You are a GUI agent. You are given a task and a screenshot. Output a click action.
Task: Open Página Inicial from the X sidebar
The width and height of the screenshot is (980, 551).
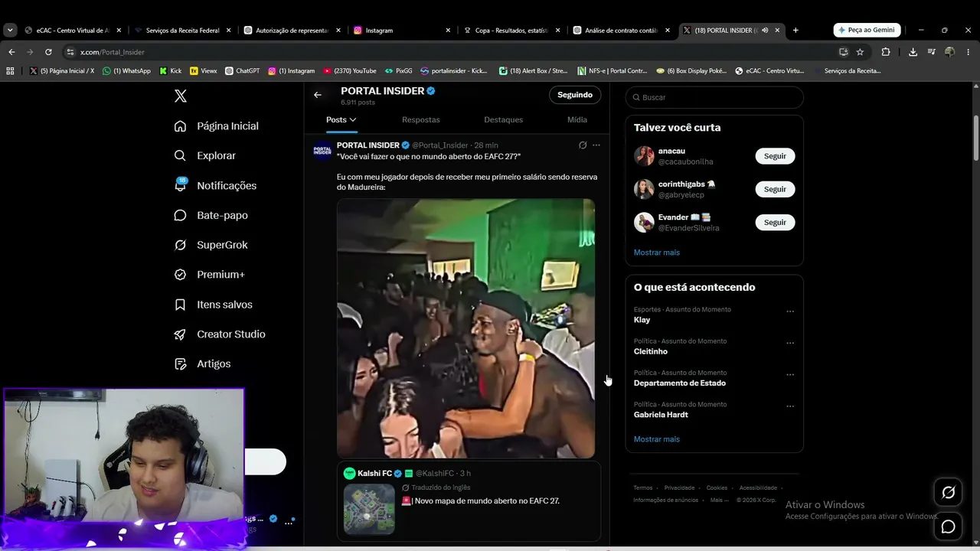[x=216, y=126]
